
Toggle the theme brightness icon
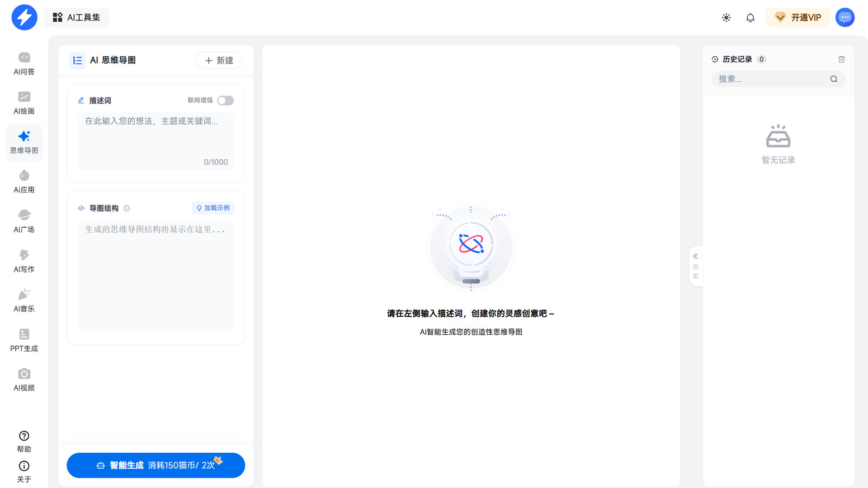[x=726, y=17]
